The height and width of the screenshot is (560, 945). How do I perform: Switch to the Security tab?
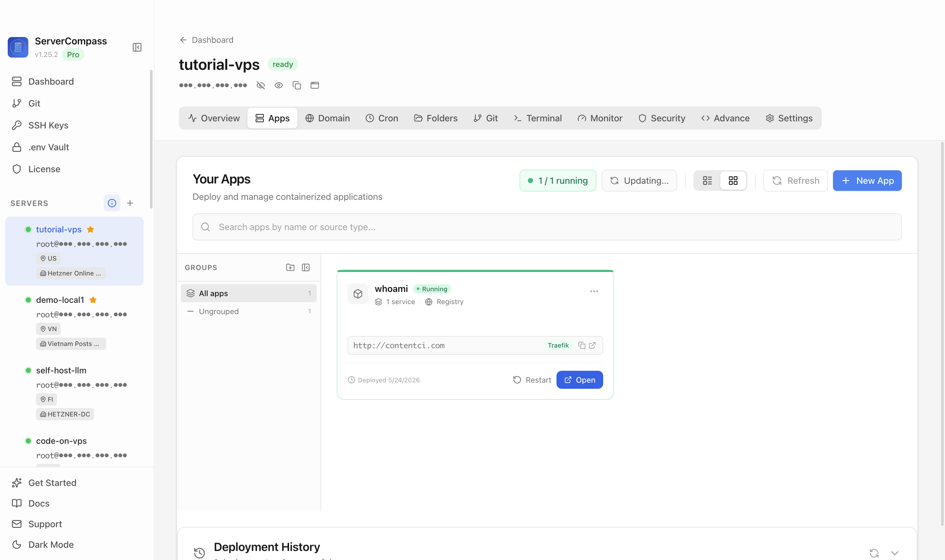pos(662,118)
